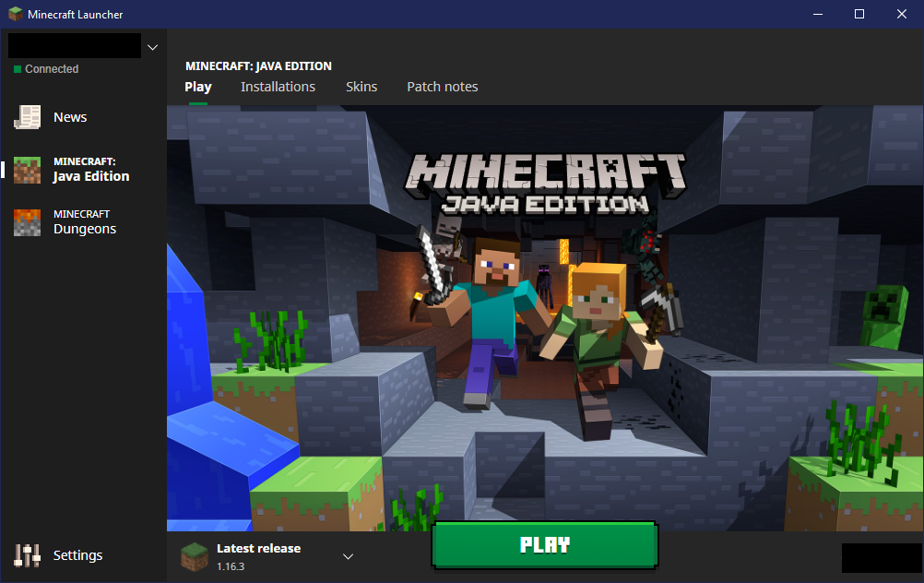The width and height of the screenshot is (924, 583).
Task: Click the News newspaper icon
Action: pos(28,117)
